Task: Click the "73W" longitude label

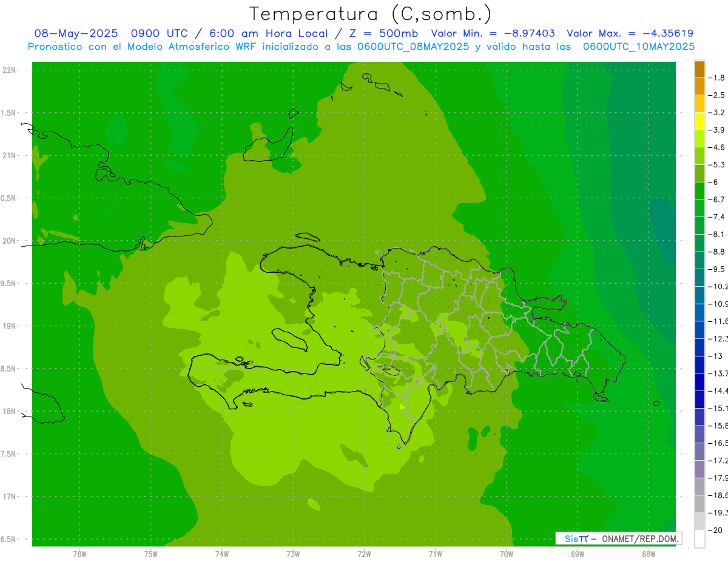Action: [293, 554]
